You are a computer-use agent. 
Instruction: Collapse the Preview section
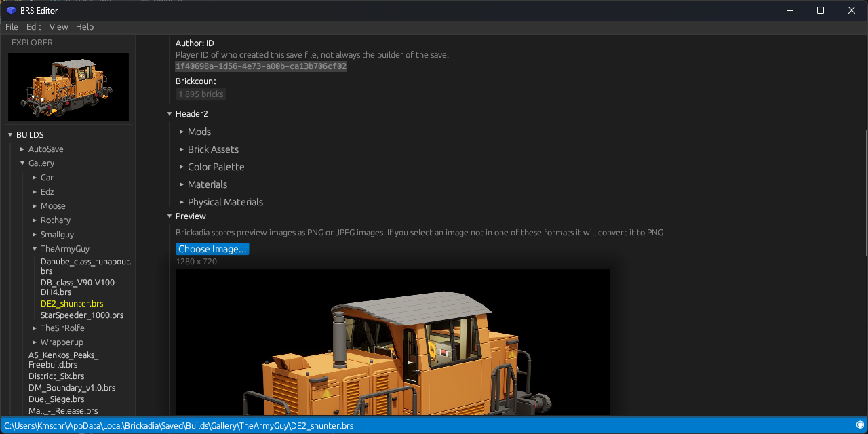[170, 216]
